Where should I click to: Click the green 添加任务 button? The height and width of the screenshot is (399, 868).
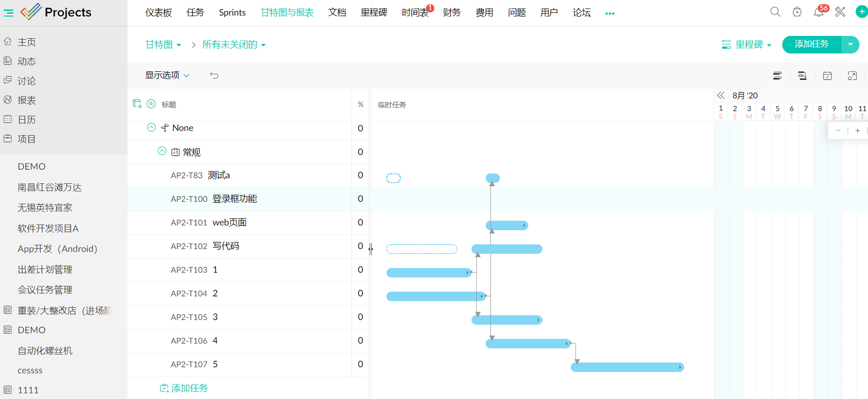[x=811, y=44]
